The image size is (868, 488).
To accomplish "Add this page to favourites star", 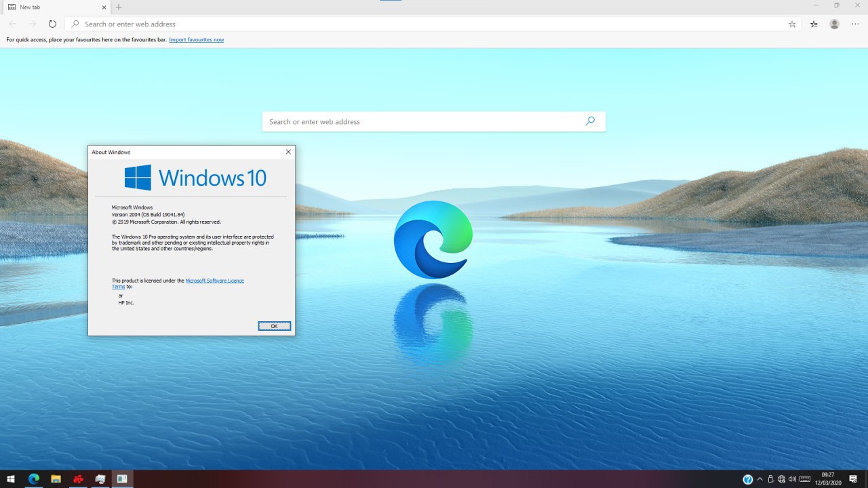I will click(x=792, y=24).
